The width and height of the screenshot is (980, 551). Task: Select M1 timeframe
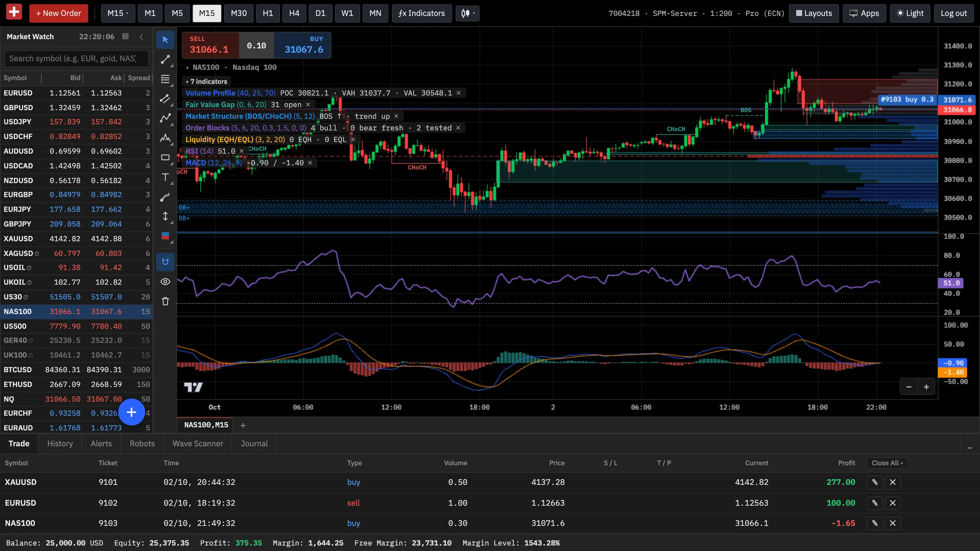click(x=150, y=13)
